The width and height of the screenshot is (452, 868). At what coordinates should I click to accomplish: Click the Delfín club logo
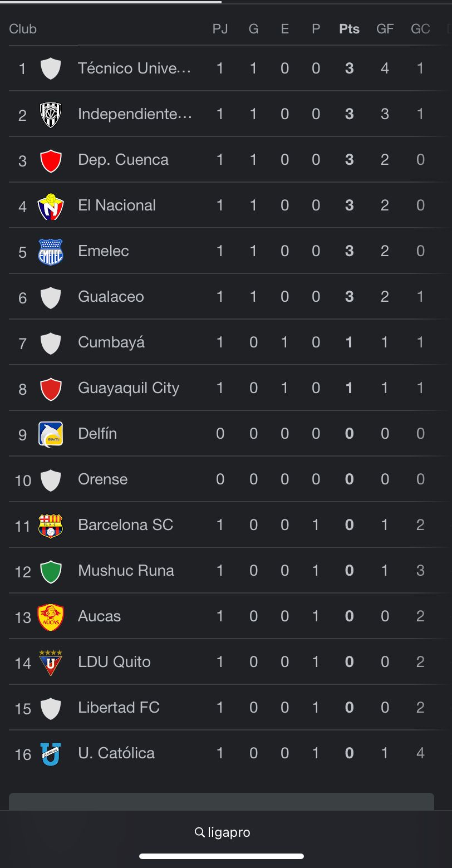[x=51, y=434]
